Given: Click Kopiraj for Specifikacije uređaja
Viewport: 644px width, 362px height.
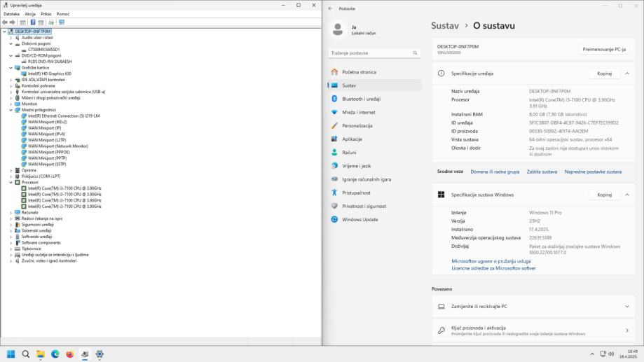Looking at the screenshot, I should 604,74.
